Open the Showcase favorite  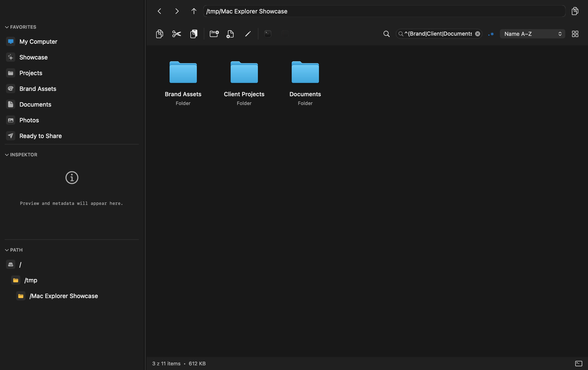[x=33, y=57]
